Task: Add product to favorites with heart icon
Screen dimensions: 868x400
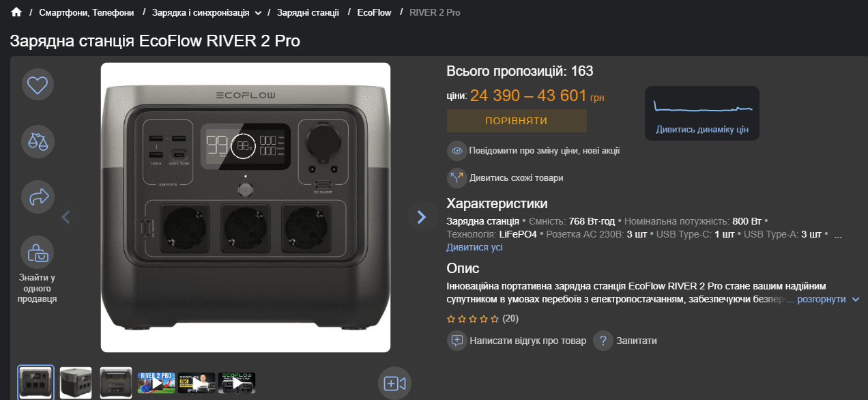Action: 38,85
